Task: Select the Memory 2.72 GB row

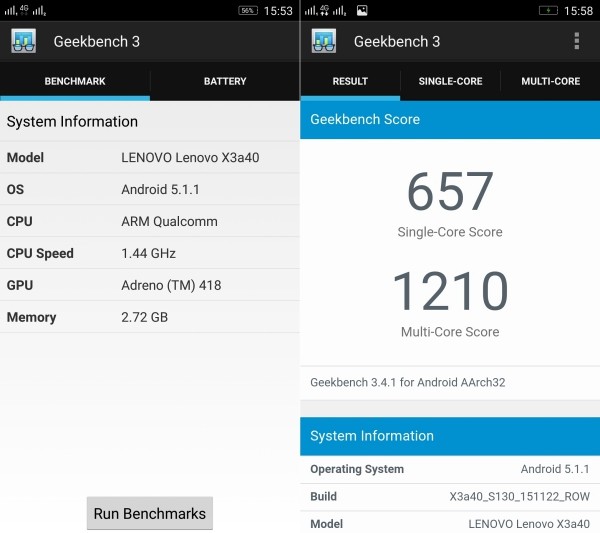Action: click(150, 317)
